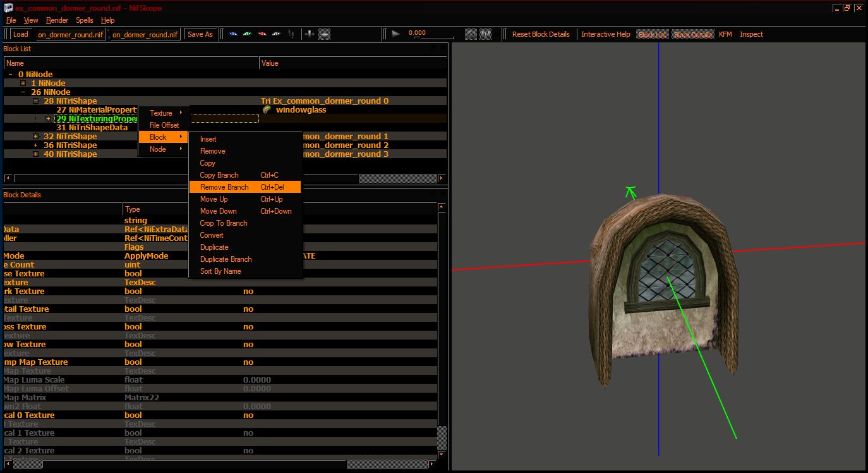The image size is (868, 473).
Task: Open the Texture submenu
Action: click(x=164, y=113)
